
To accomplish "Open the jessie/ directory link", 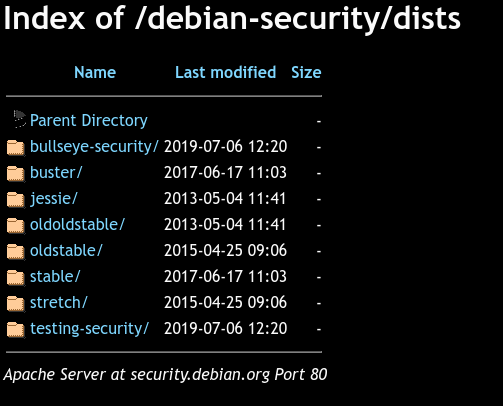I will coord(54,199).
